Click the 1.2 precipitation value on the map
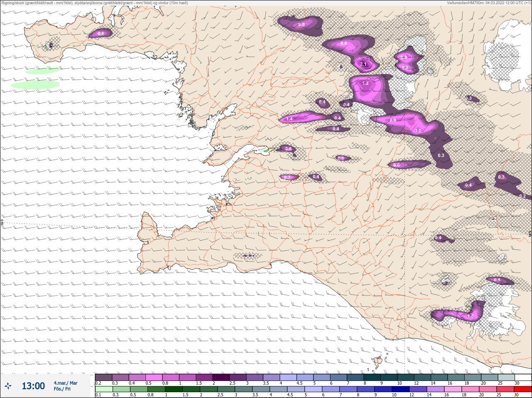This screenshot has height=398, width=532. tap(365, 83)
